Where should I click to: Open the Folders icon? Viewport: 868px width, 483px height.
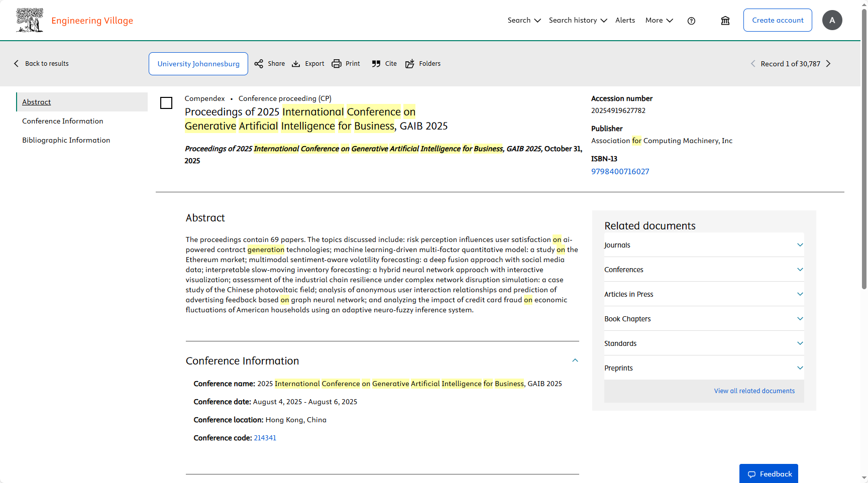[410, 64]
